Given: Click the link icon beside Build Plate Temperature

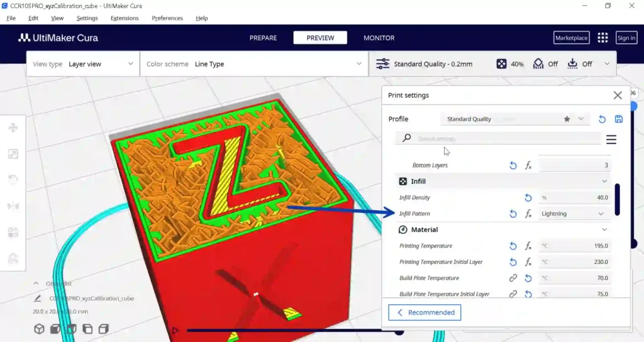Looking at the screenshot, I should (513, 278).
